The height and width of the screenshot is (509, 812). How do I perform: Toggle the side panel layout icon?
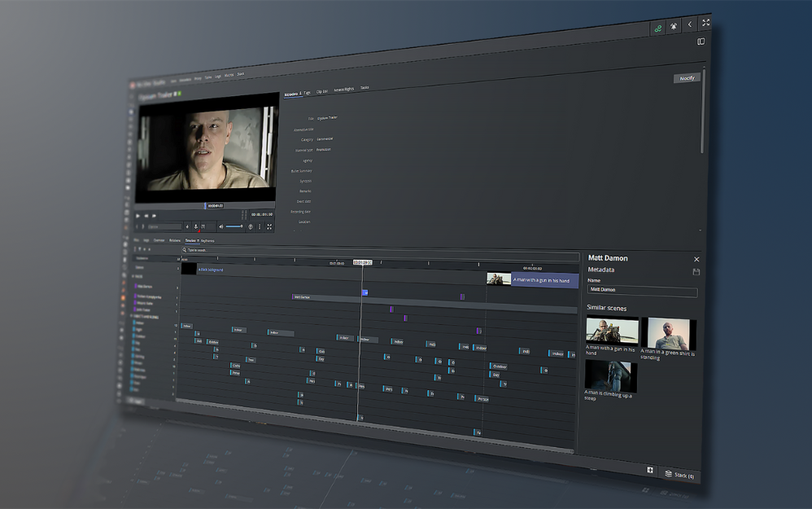tap(701, 42)
